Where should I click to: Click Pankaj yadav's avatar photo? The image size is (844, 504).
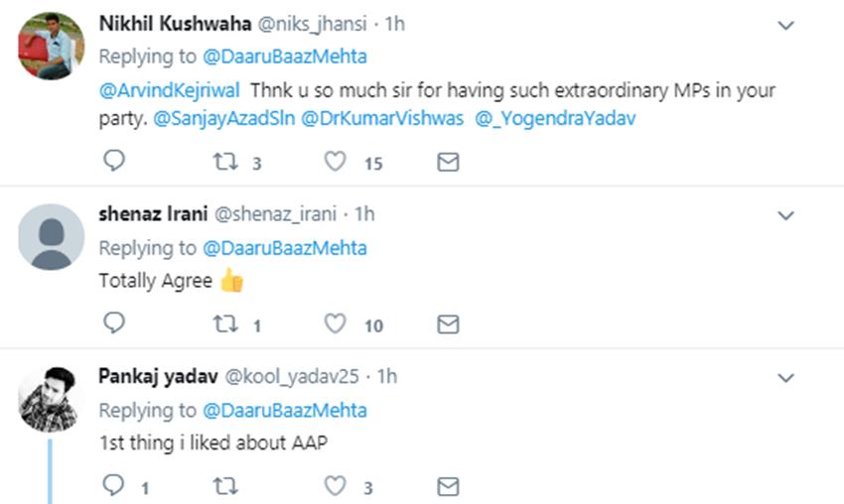(x=52, y=399)
